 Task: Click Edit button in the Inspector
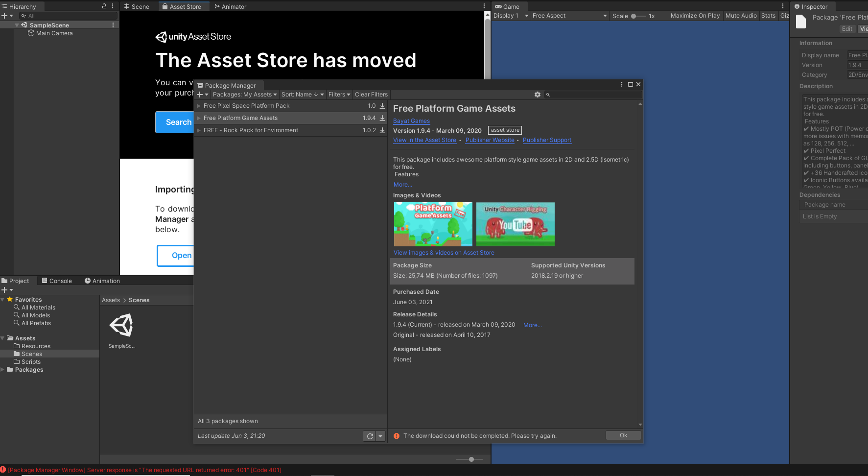click(x=847, y=29)
